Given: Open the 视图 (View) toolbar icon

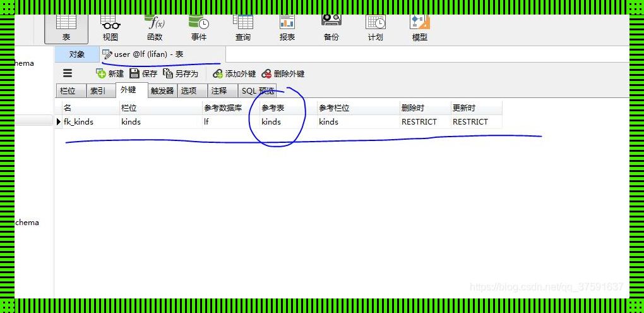Looking at the screenshot, I should tap(110, 29).
